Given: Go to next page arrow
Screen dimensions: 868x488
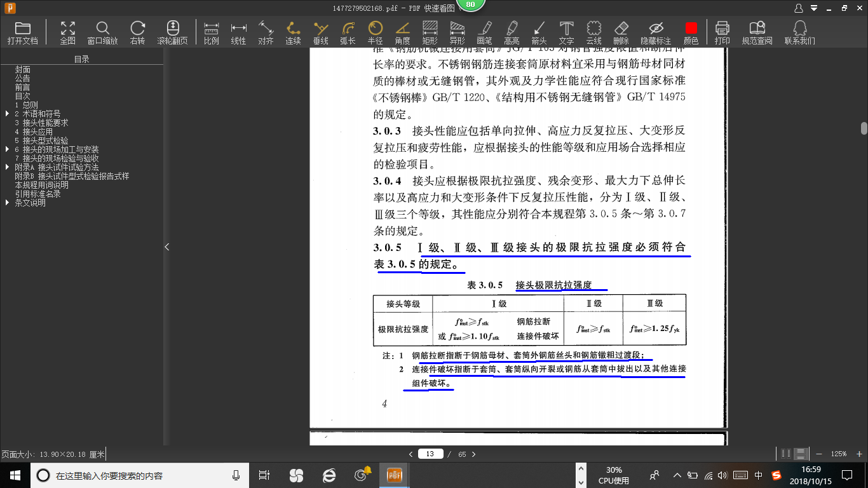Looking at the screenshot, I should [x=473, y=454].
